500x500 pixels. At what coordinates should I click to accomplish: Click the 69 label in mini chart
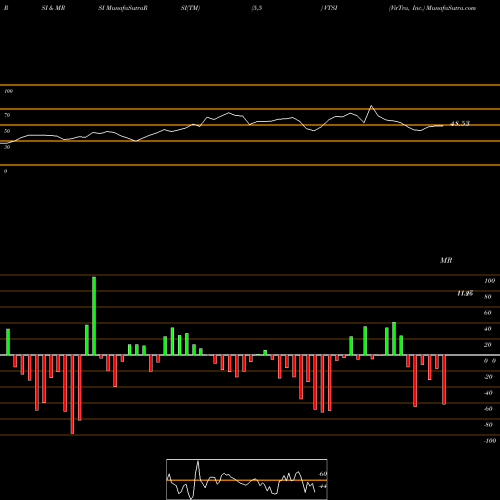tap(322, 474)
